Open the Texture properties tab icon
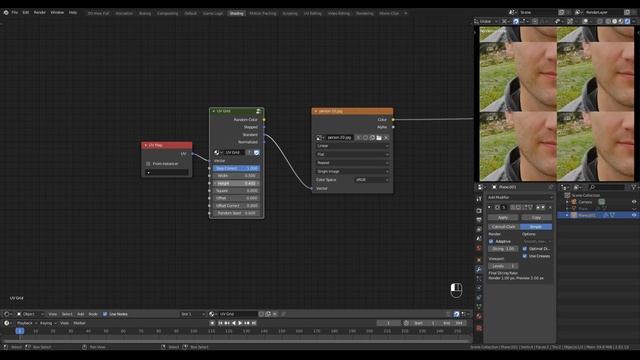The width and height of the screenshot is (640, 360). [x=479, y=328]
